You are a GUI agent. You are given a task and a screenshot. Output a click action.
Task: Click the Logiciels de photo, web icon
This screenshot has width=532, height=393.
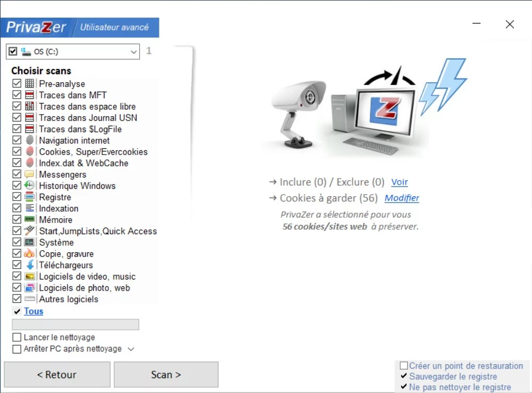click(x=29, y=287)
